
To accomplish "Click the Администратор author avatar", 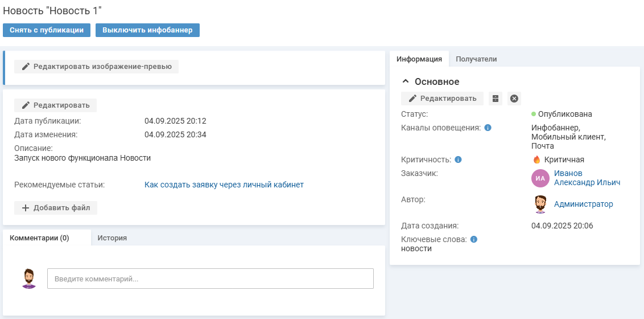I will tap(540, 204).
